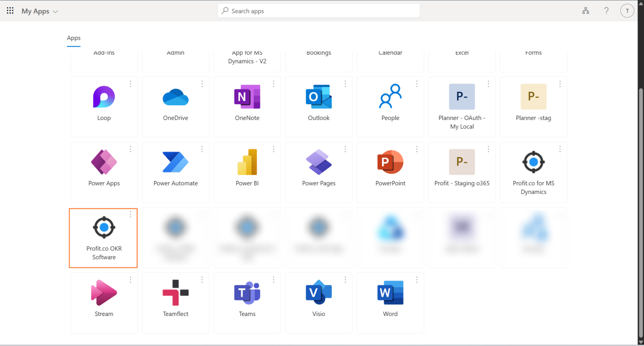The height and width of the screenshot is (346, 644).
Task: Open the OneNote app
Action: (247, 107)
